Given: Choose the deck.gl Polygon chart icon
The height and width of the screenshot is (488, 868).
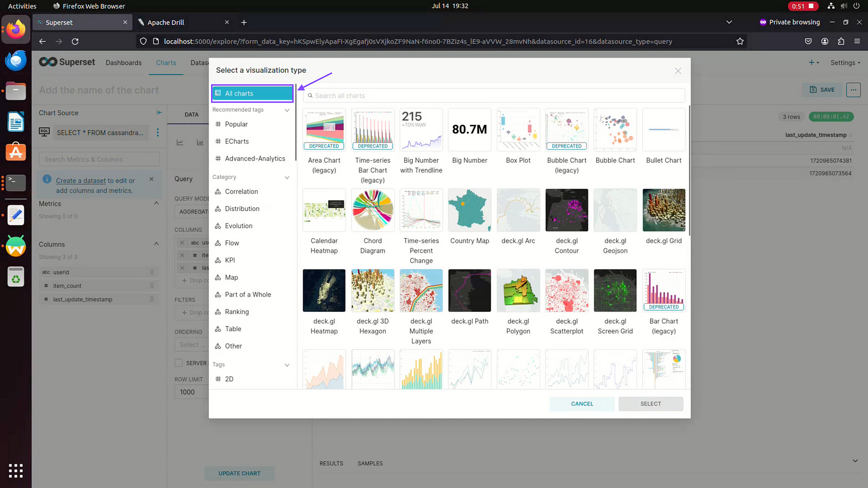Looking at the screenshot, I should [518, 291].
